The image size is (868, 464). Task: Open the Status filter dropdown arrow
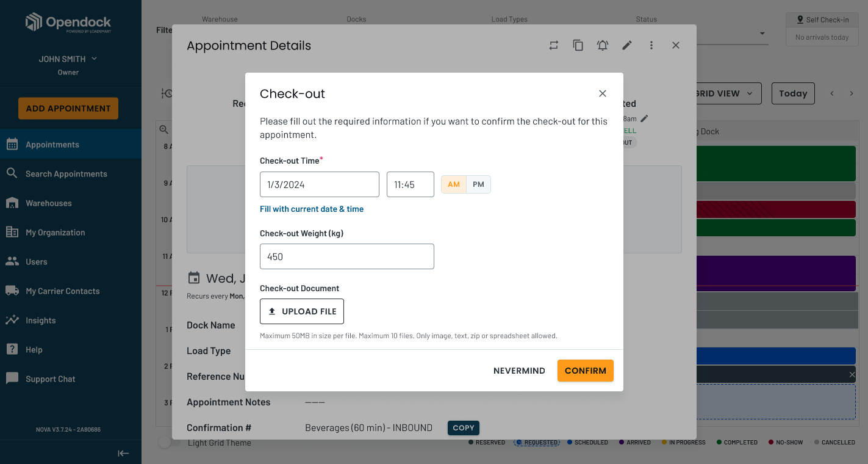[x=762, y=34]
